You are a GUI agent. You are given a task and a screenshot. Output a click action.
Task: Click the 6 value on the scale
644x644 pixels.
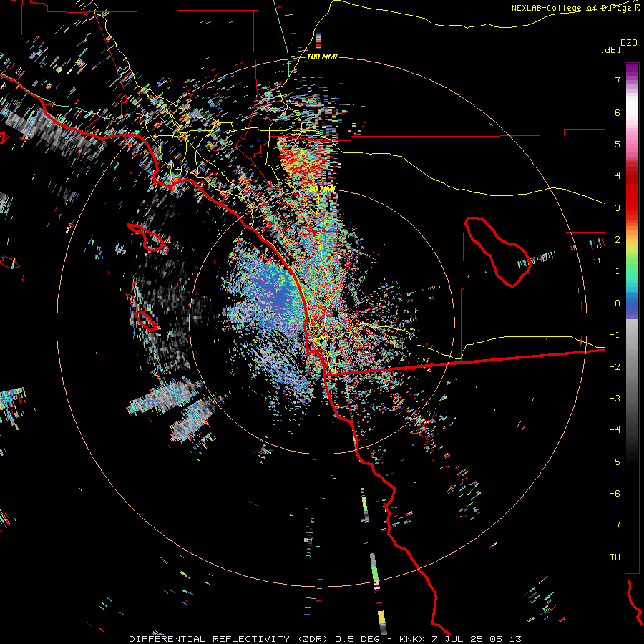[618, 112]
